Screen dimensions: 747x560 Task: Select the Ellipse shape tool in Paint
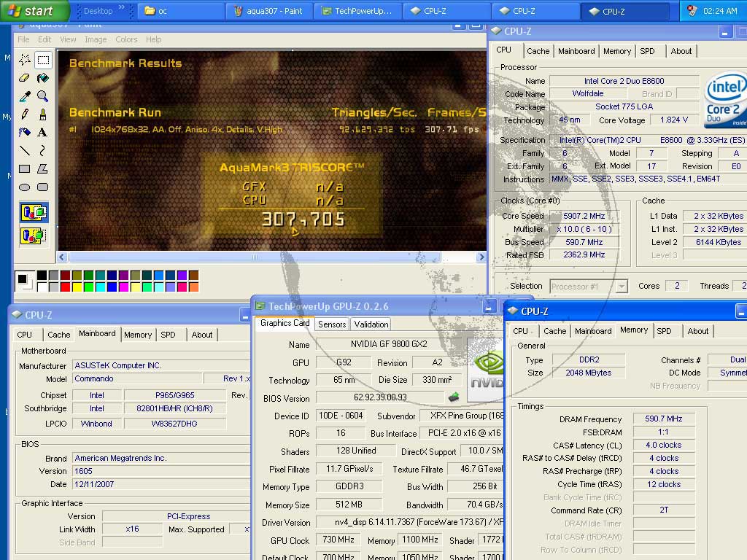tap(25, 187)
